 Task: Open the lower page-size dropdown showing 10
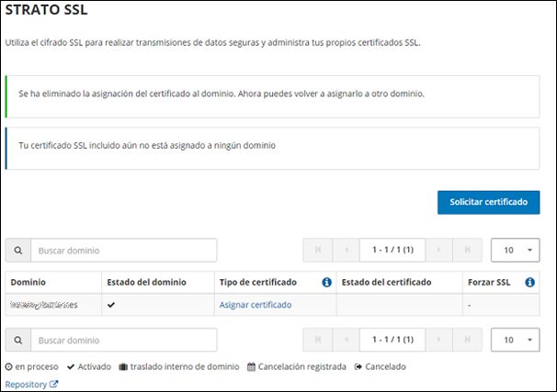(x=515, y=340)
